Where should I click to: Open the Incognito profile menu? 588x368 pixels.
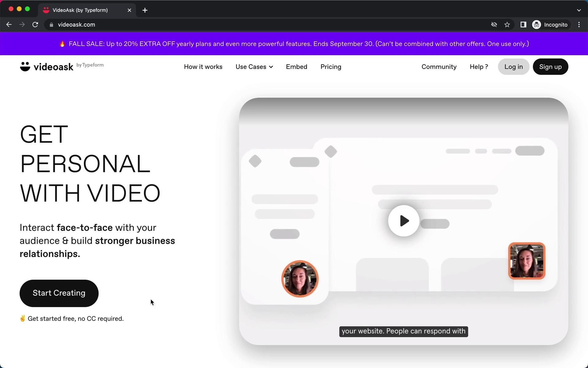point(550,25)
